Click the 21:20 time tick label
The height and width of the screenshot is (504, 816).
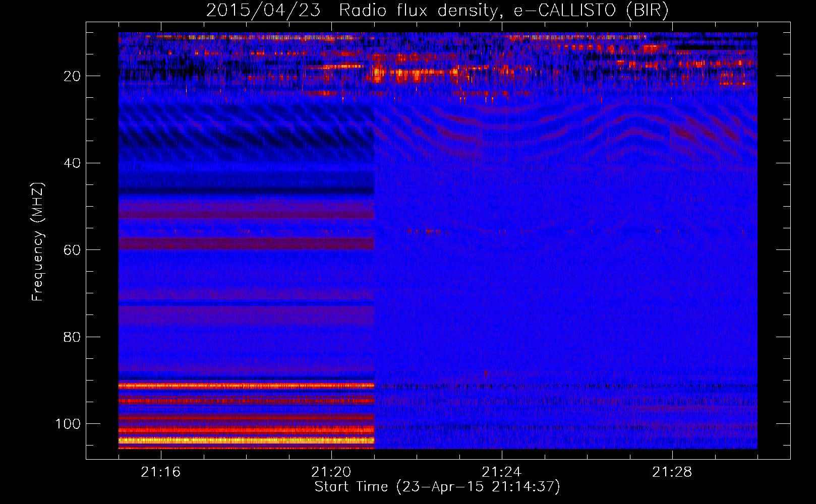tap(331, 472)
